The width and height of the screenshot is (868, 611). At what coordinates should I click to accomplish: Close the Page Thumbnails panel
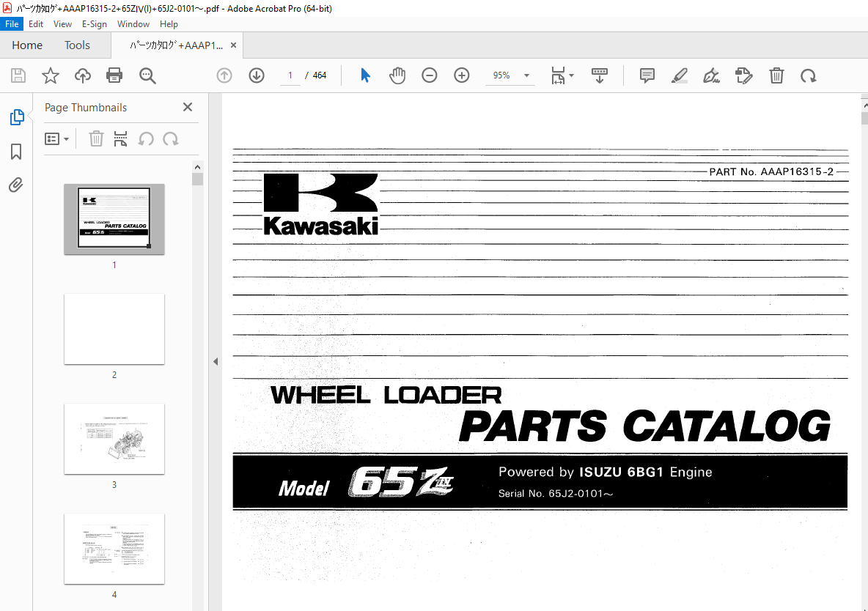(x=188, y=107)
